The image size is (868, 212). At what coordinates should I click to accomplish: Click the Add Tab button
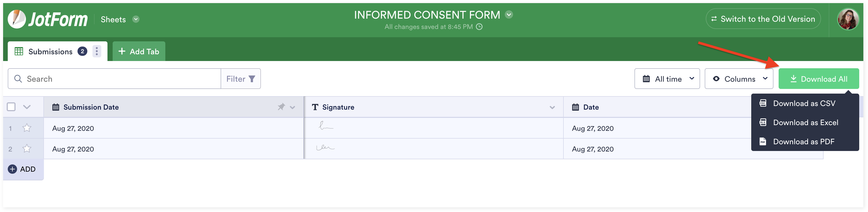(139, 51)
